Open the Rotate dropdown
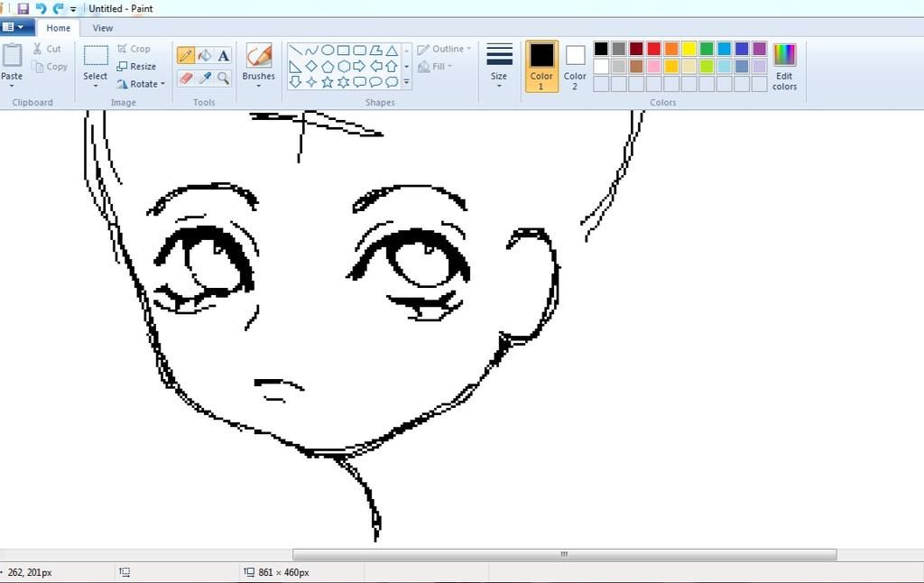 141,84
